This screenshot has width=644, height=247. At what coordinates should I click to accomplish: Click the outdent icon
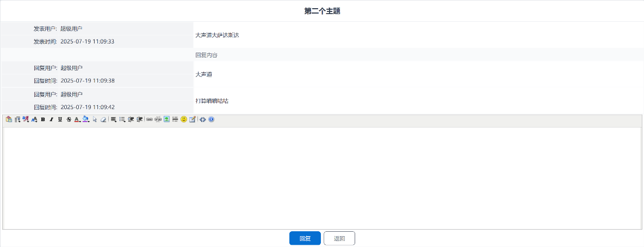pos(131,119)
